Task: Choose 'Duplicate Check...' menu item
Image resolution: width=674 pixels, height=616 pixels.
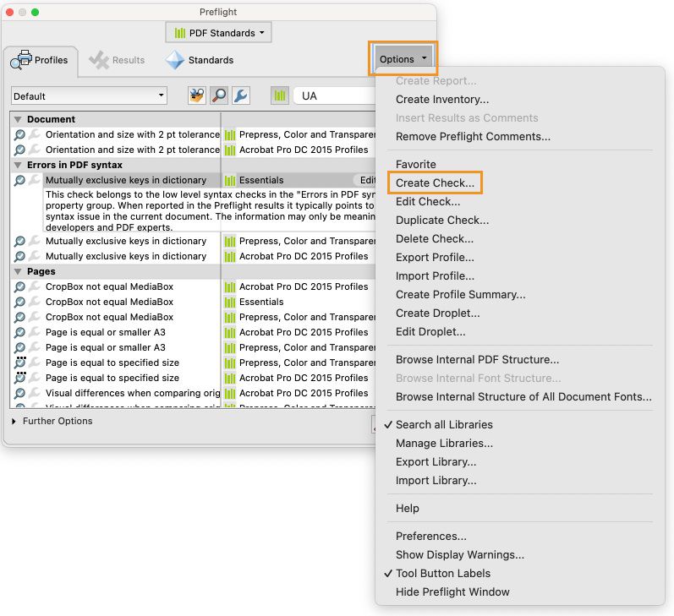Action: click(x=442, y=220)
